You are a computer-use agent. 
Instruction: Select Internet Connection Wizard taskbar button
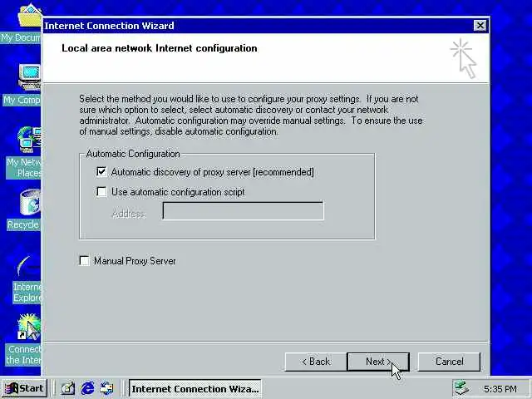[195, 389]
